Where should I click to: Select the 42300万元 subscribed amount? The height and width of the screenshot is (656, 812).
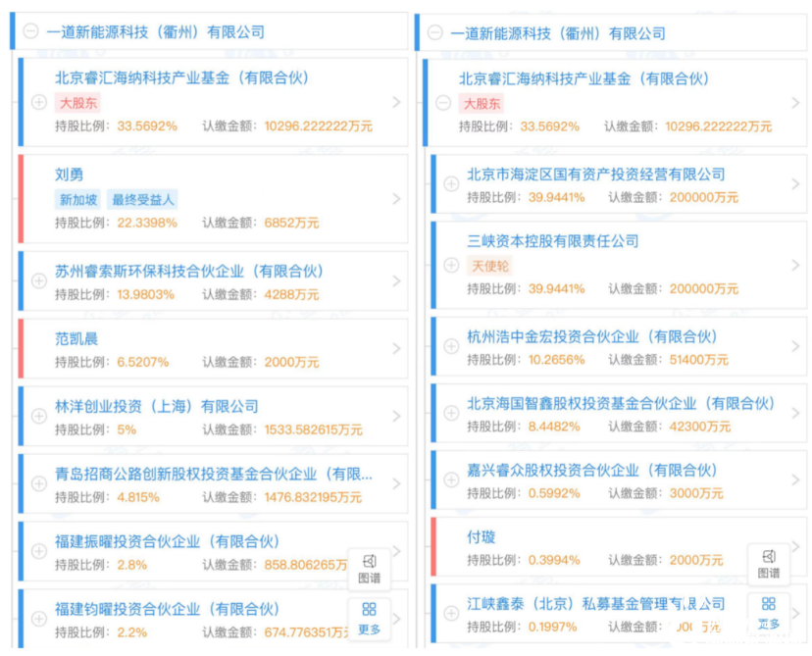point(699,427)
